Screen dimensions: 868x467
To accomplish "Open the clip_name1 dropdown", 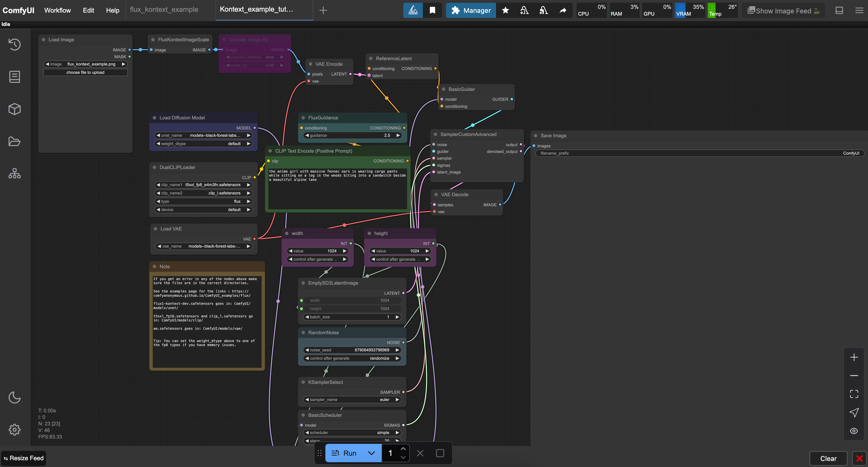I will pyautogui.click(x=204, y=185).
